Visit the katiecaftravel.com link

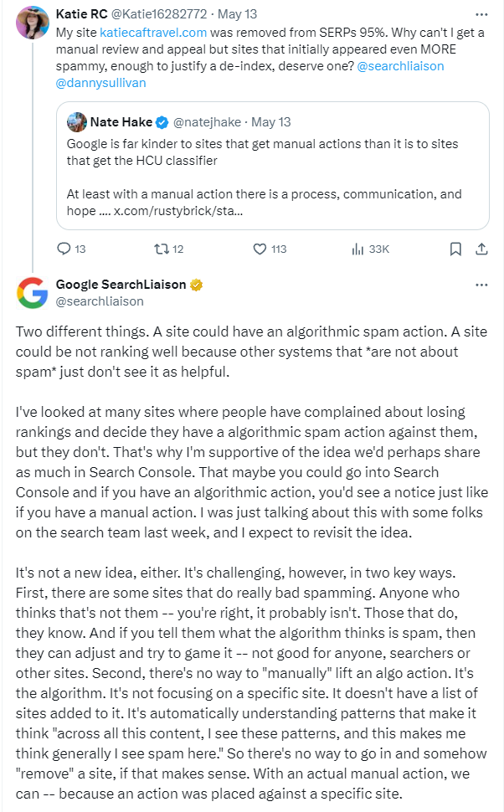click(153, 33)
